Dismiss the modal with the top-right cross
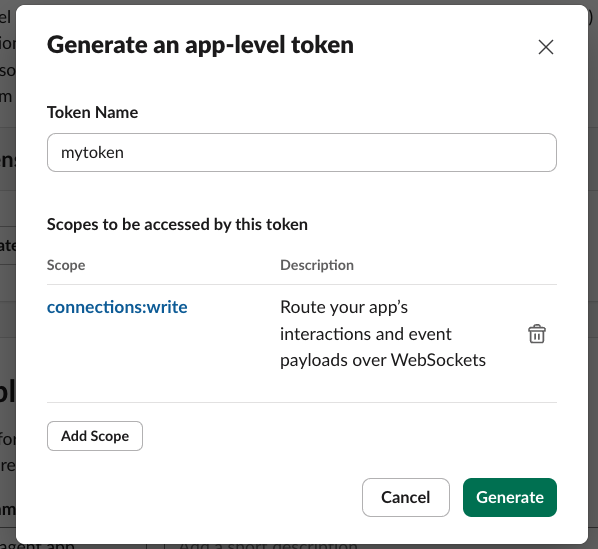 click(x=546, y=47)
